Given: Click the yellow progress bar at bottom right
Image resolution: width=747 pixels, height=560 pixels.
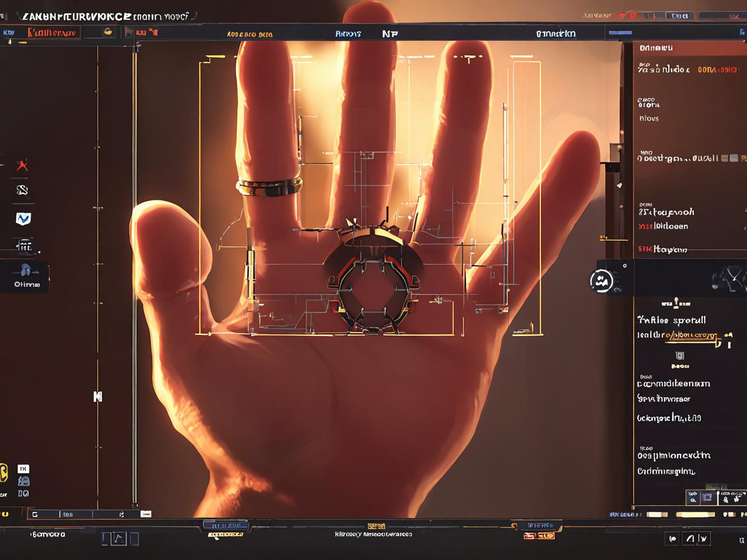Looking at the screenshot, I should (694, 514).
